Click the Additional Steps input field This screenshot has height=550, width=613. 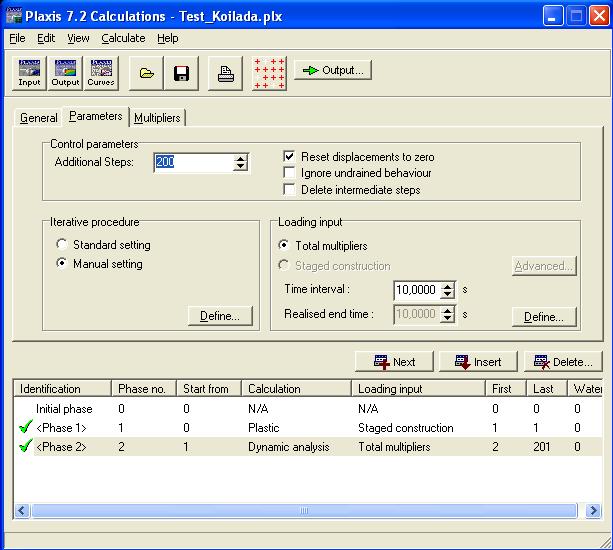tap(194, 162)
